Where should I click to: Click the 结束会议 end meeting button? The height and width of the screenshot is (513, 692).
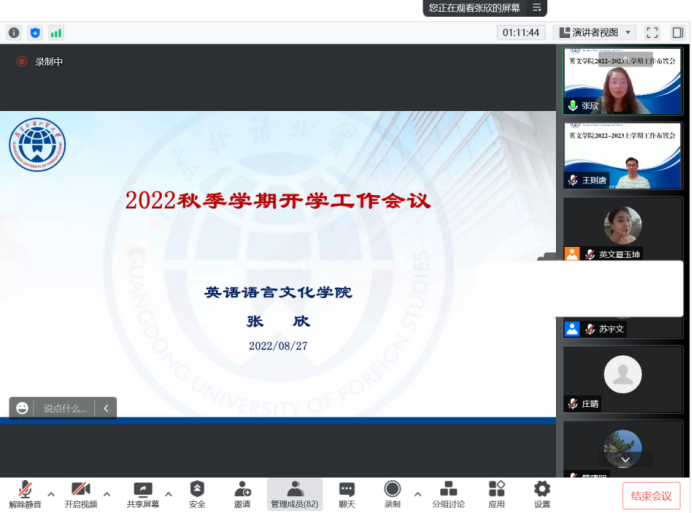coord(651,495)
